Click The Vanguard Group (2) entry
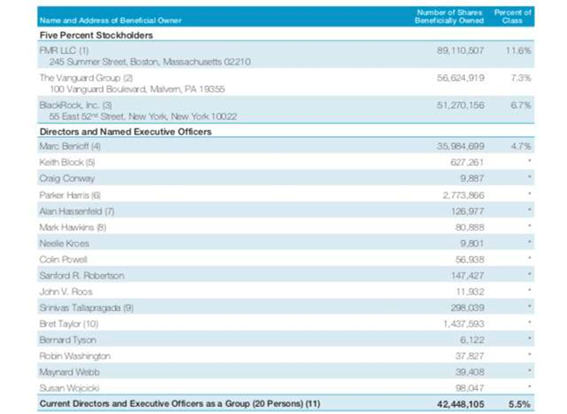 click(86, 78)
